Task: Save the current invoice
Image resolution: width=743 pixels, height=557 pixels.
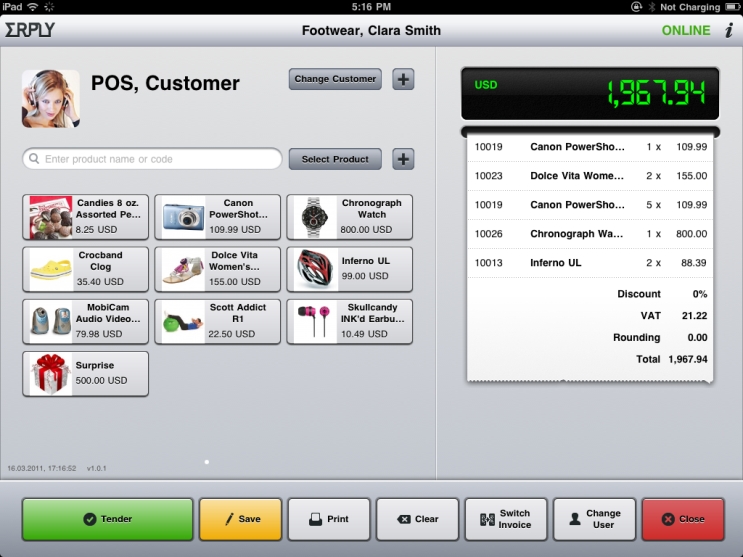Action: click(x=241, y=519)
